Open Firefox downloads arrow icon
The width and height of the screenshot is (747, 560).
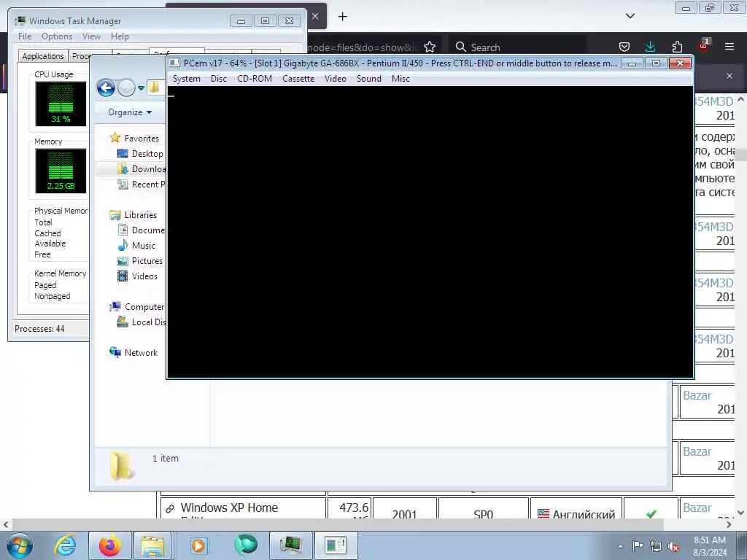click(x=650, y=47)
